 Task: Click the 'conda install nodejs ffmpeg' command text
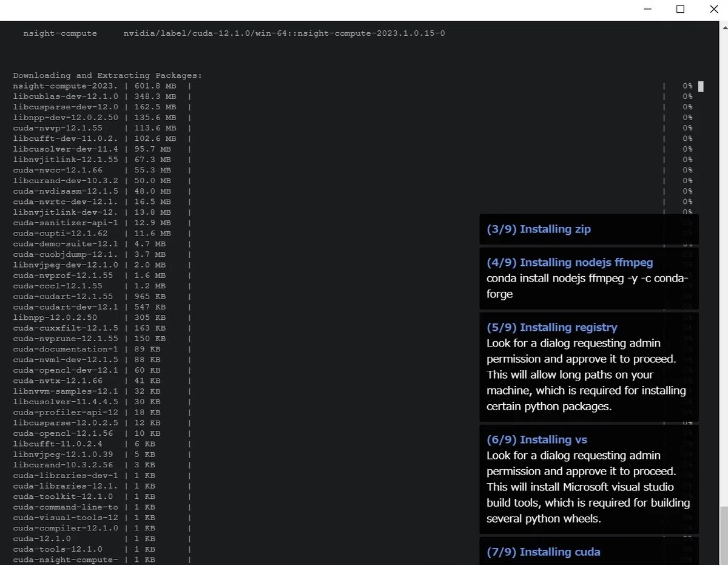point(587,286)
